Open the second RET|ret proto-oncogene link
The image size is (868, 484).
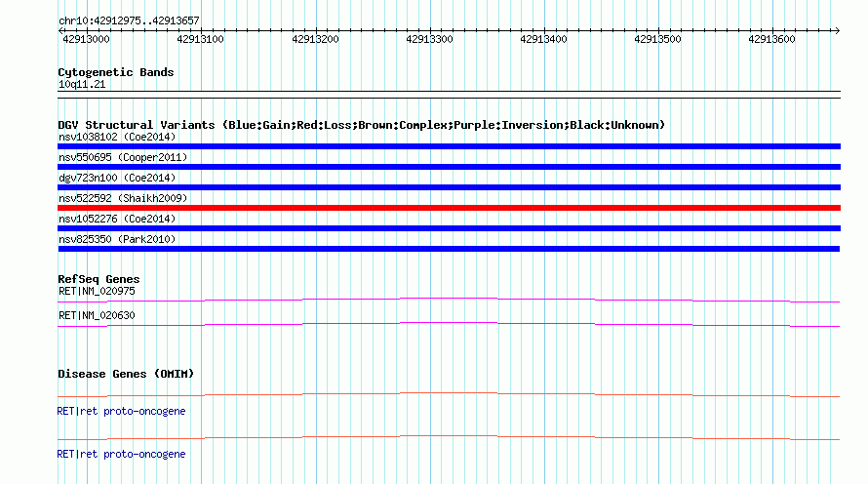pos(121,454)
